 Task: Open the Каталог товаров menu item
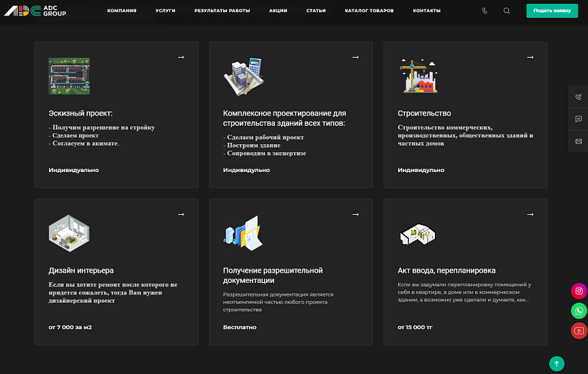[x=369, y=10]
